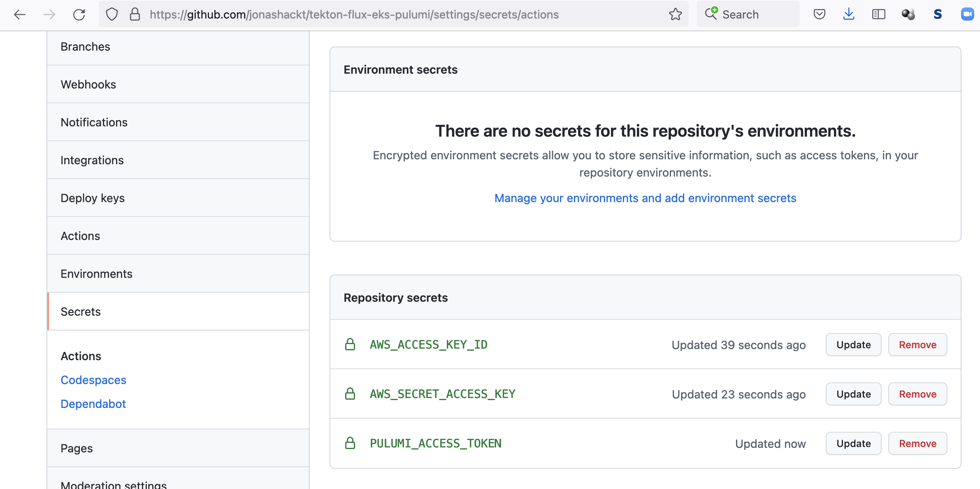Select Pages from the settings sidebar
Screen dimensions: 980x489
pyautogui.click(x=76, y=448)
